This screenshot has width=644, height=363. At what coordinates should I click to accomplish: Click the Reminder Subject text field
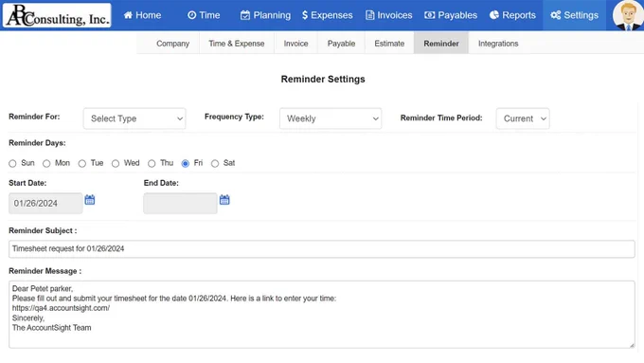[322, 249]
